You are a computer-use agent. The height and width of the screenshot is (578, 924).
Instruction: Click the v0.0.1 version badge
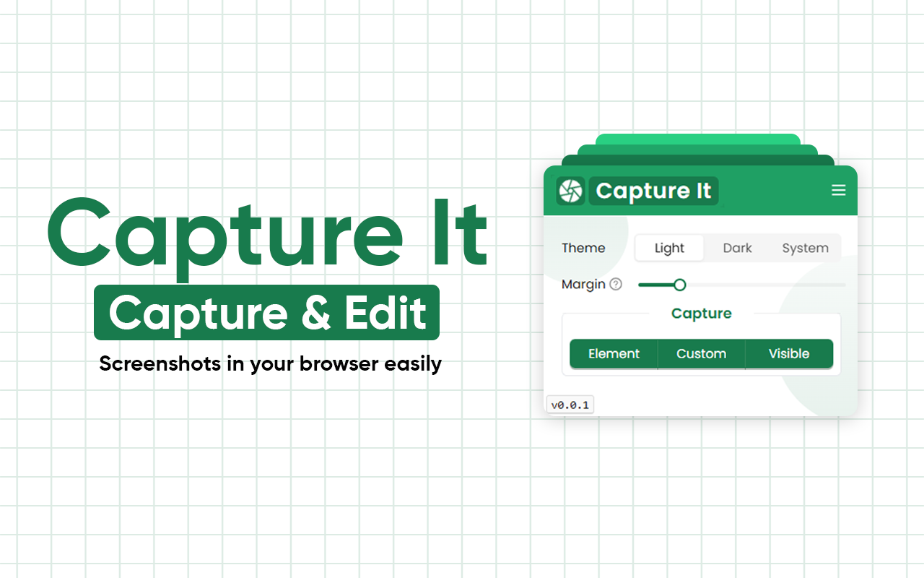[x=570, y=405]
